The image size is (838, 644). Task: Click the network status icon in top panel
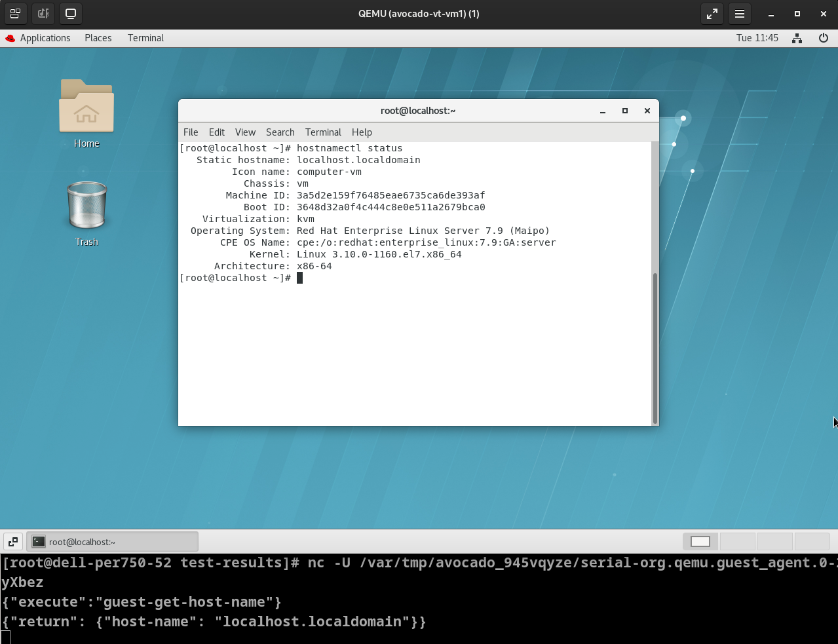coord(797,38)
